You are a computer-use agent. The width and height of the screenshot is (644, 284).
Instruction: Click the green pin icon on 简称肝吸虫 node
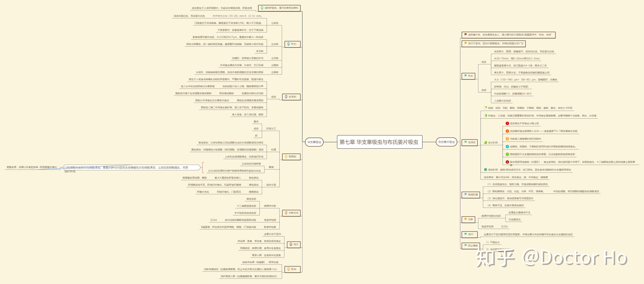(262, 8)
